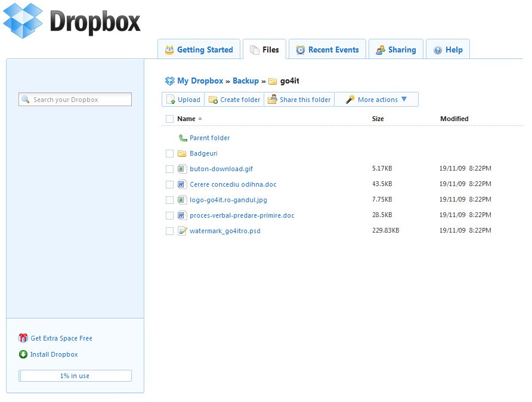Click the Upload button

tap(183, 100)
